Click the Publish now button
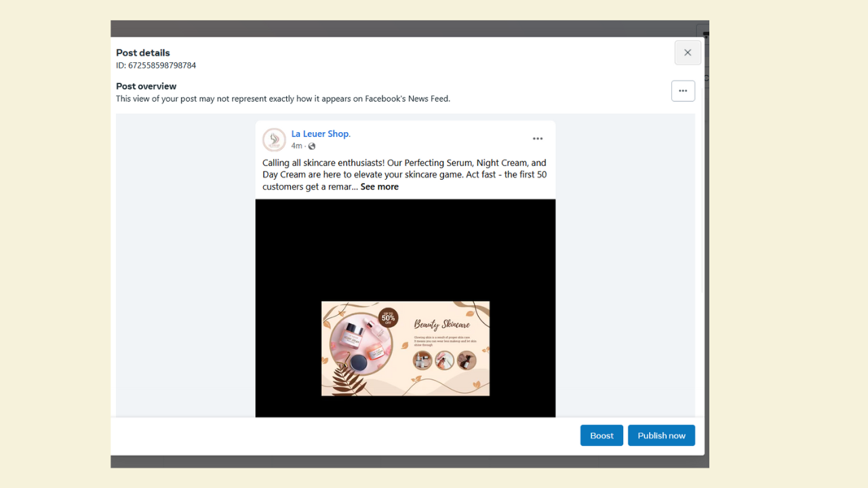 (661, 435)
